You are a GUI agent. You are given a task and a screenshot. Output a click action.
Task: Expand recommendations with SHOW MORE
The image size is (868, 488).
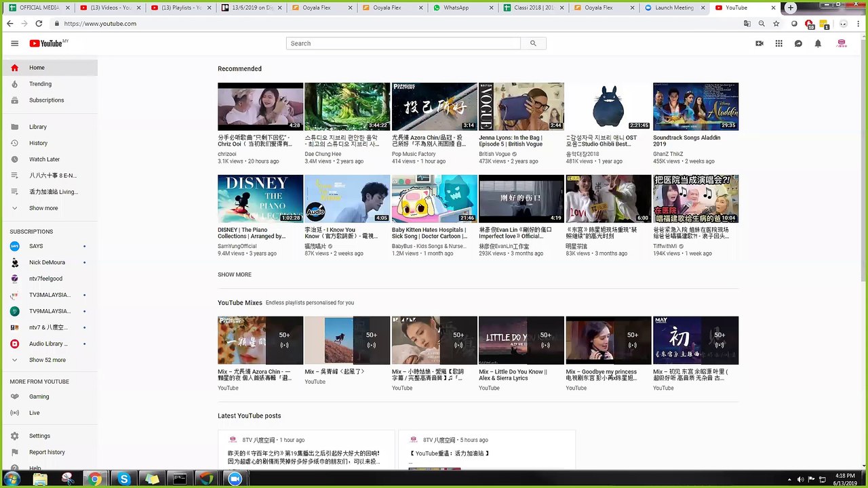pos(235,274)
